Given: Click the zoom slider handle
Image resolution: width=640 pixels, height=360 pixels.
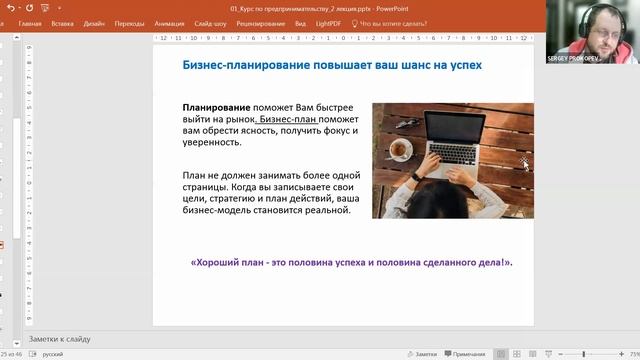Looking at the screenshot, I should [584, 354].
